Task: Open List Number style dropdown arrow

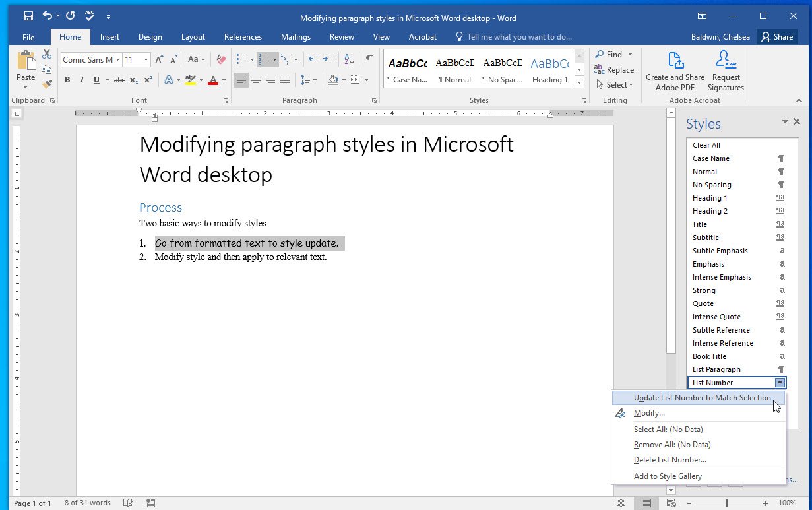Action: (780, 383)
